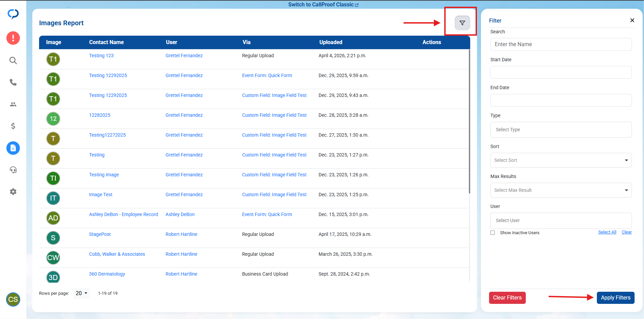
Task: Click the CW avatar for Cobb, Walker
Action: tap(53, 258)
